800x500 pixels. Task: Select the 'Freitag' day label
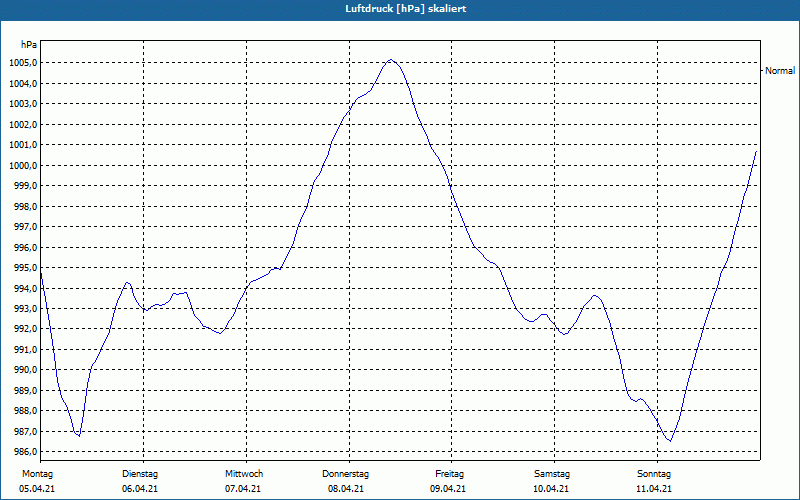[x=449, y=474]
